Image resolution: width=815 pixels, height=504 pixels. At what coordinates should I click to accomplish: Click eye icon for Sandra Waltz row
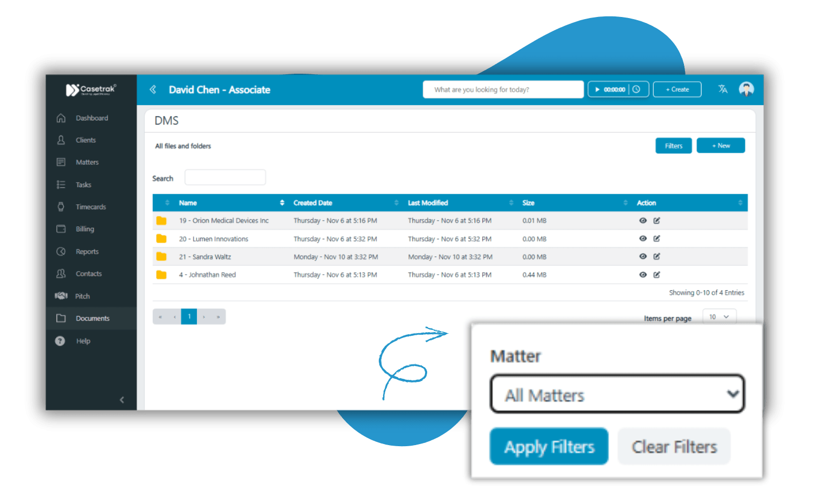[643, 257]
